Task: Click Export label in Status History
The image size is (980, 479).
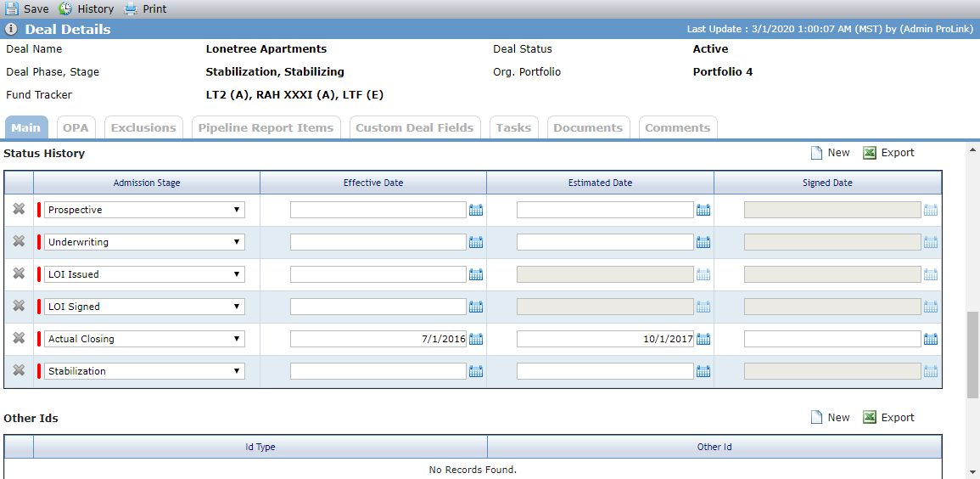Action: 898,153
